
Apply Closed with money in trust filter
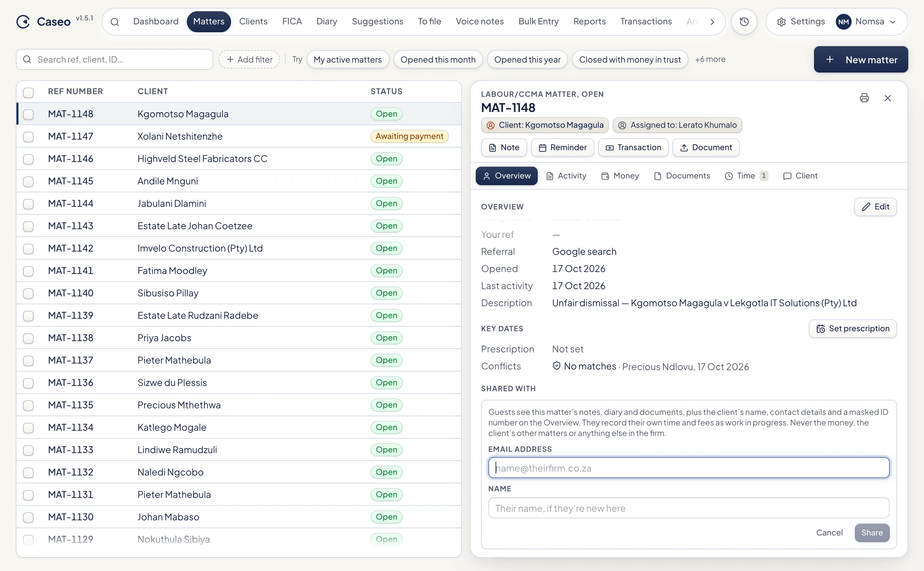click(630, 59)
